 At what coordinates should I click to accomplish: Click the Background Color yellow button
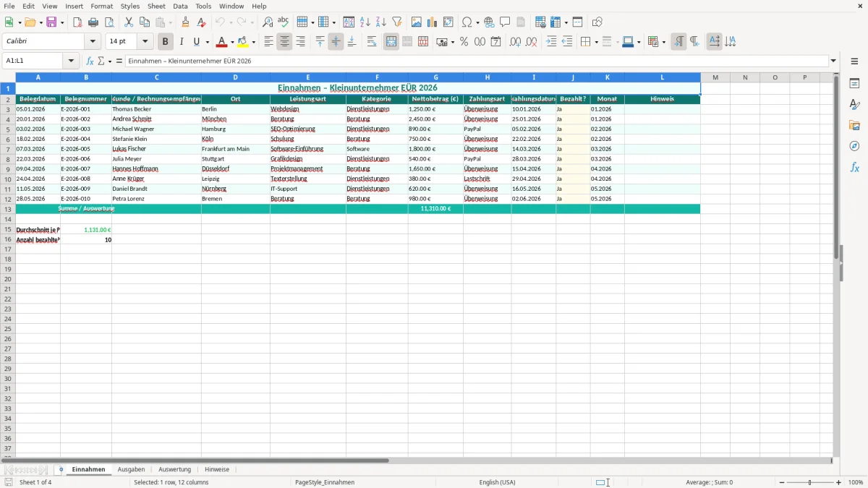coord(243,42)
